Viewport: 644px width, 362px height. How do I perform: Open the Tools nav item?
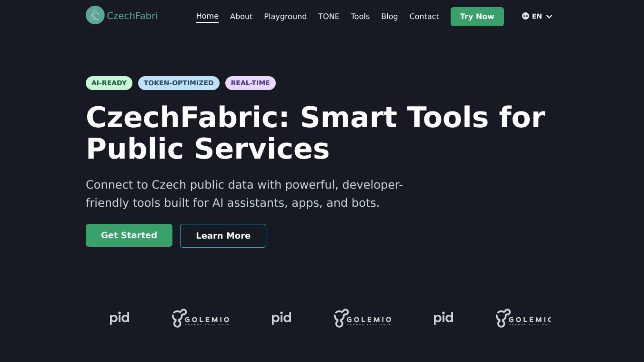click(x=360, y=17)
